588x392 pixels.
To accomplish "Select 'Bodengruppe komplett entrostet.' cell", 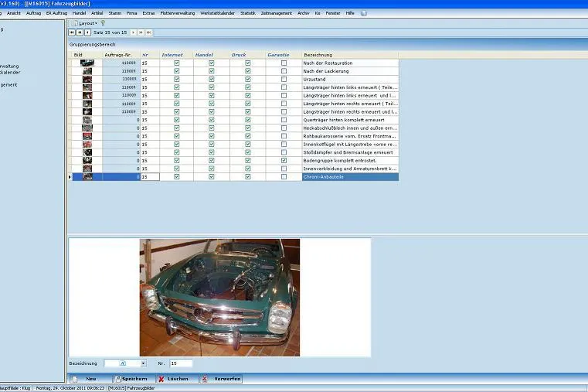I will click(350, 161).
